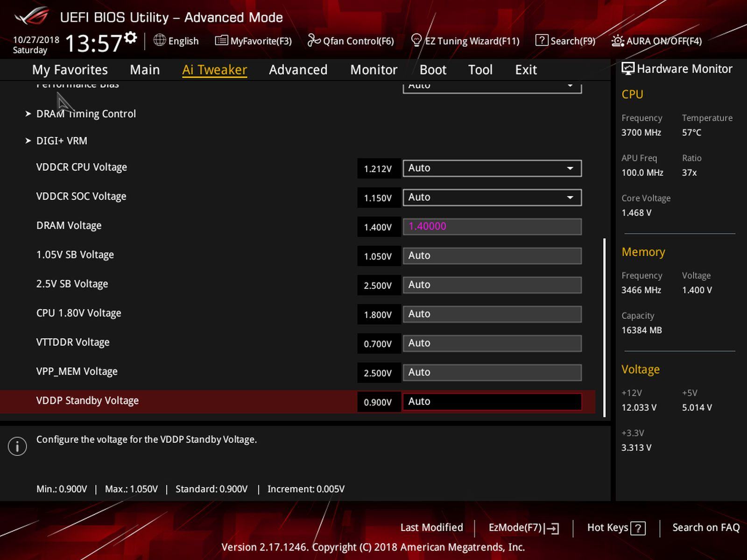Click the Hardware Monitor screen icon

pyautogui.click(x=628, y=69)
